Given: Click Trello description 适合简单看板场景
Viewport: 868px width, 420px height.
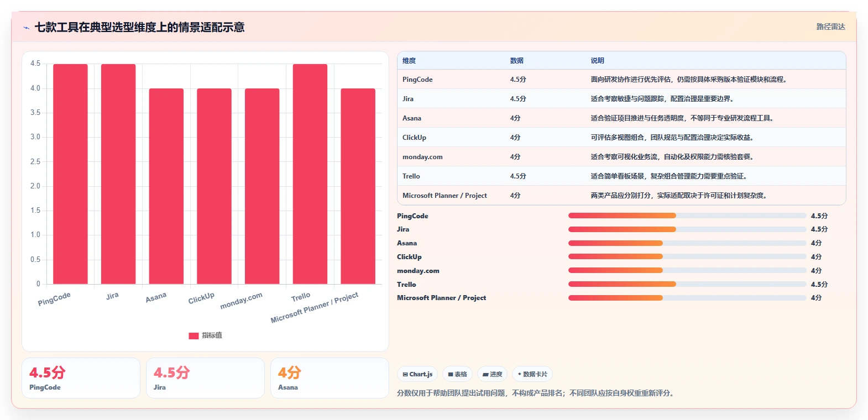Looking at the screenshot, I should (617, 176).
